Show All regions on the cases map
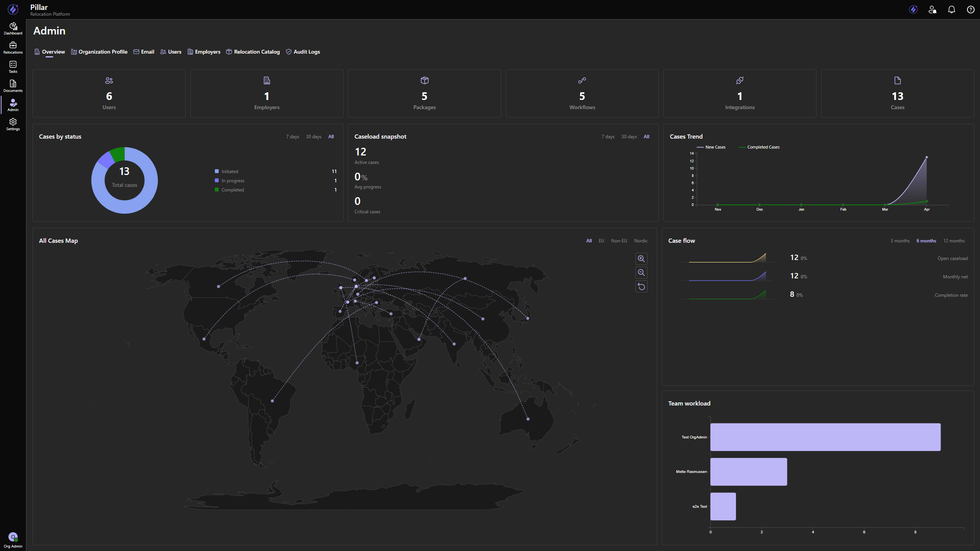Viewport: 980px width, 551px height. (x=589, y=241)
